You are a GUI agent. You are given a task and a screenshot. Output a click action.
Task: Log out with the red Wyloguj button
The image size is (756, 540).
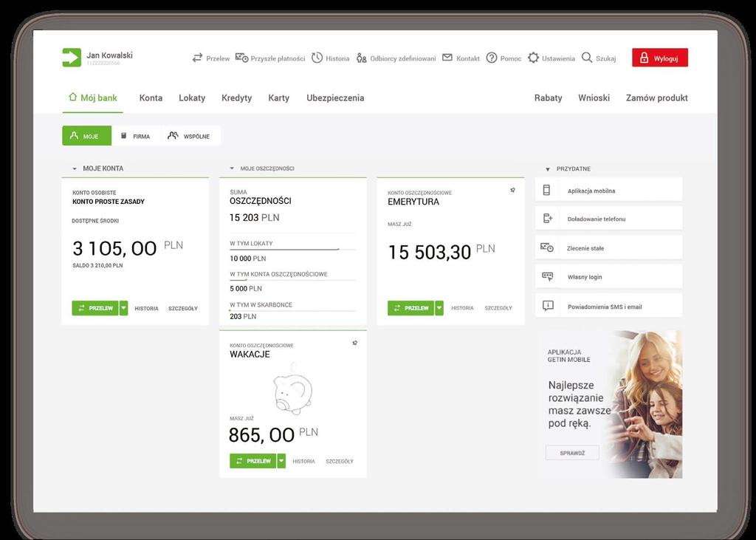tap(660, 58)
